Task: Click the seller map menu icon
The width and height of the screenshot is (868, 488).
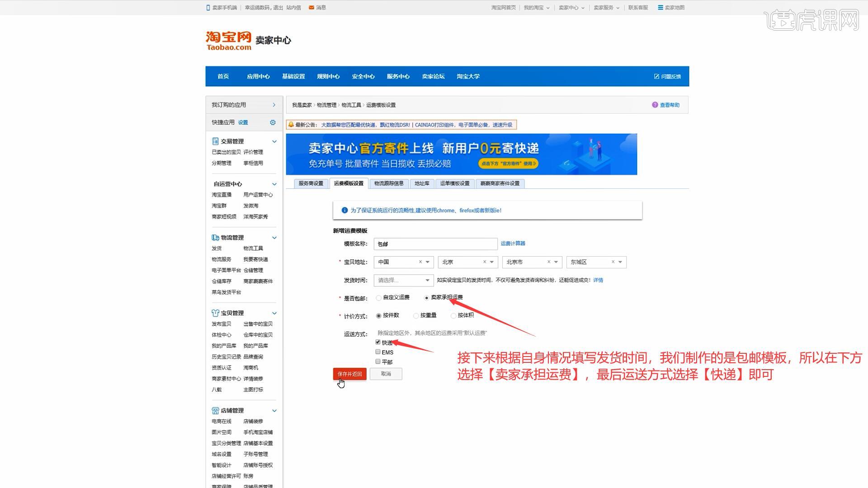Action: click(660, 8)
